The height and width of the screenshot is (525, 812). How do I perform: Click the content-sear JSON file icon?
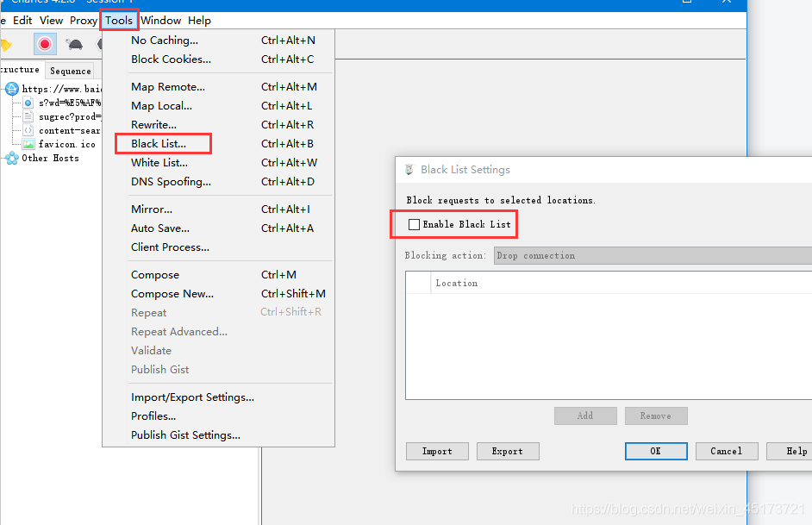point(28,130)
